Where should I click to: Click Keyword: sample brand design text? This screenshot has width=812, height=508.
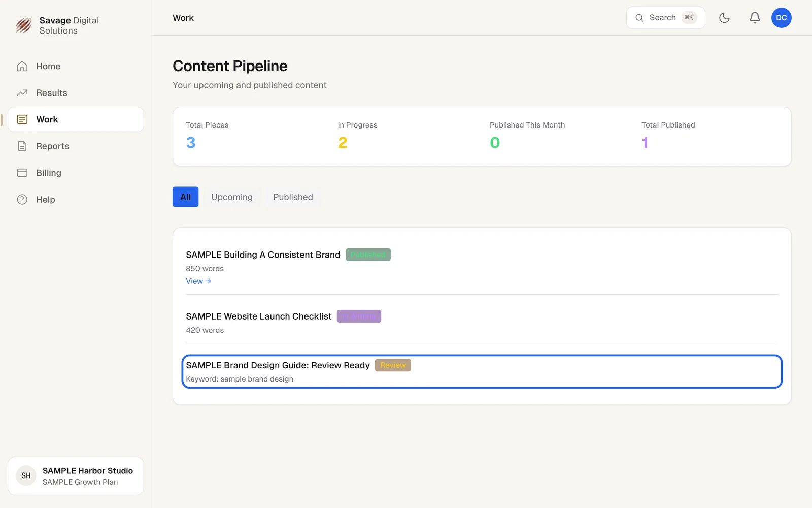pyautogui.click(x=240, y=379)
